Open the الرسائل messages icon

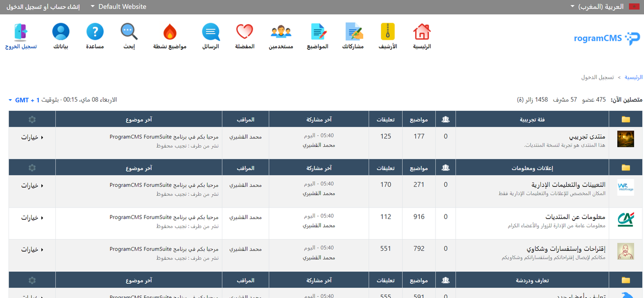tap(211, 32)
